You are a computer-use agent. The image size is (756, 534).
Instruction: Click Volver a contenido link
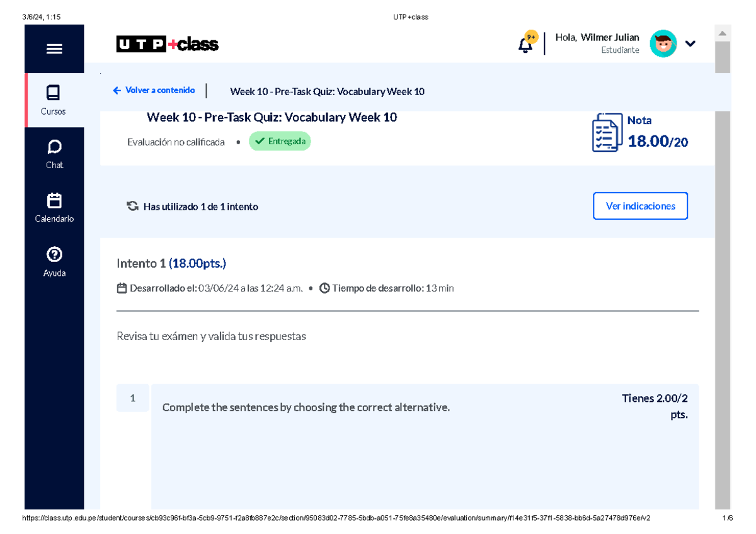click(154, 90)
